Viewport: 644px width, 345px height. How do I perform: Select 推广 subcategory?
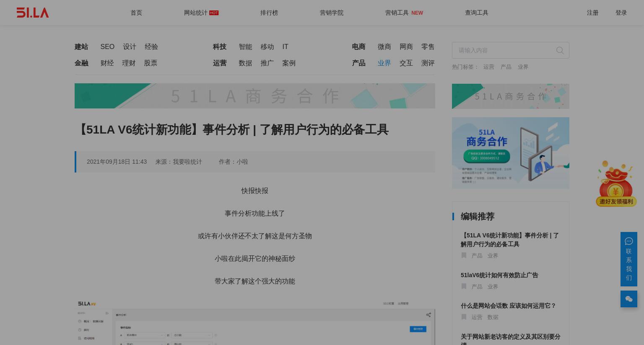267,63
